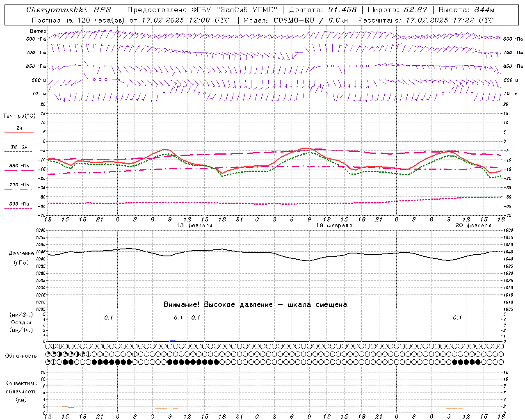Click the 'Облачность' cloudiness label
The width and height of the screenshot is (525, 420).
coord(21,356)
